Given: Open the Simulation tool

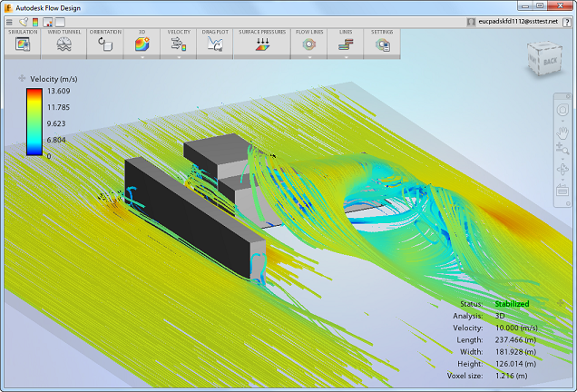Looking at the screenshot, I should [x=22, y=44].
